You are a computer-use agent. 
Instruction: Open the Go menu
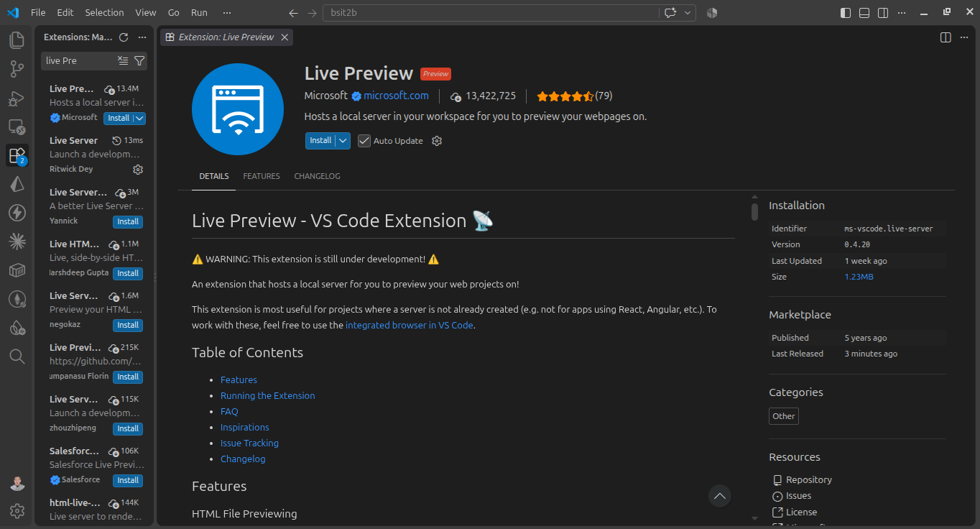coord(174,13)
